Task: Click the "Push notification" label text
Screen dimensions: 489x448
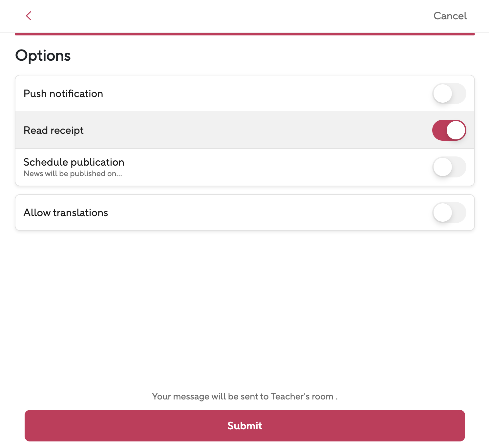Action: [63, 94]
